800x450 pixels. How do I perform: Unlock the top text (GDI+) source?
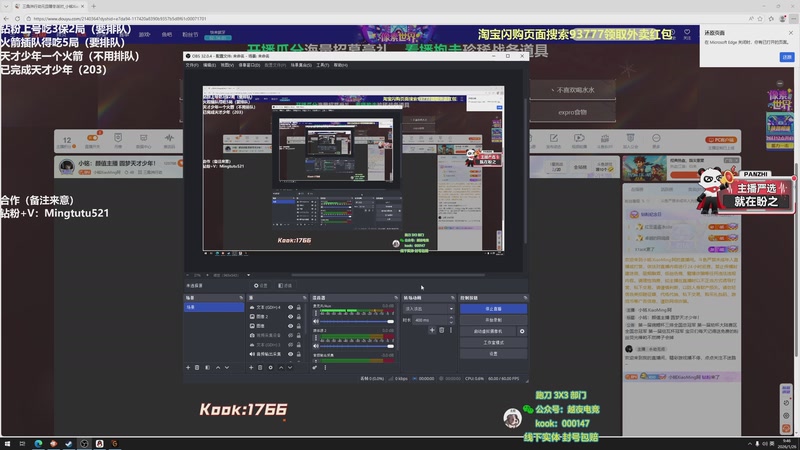299,308
